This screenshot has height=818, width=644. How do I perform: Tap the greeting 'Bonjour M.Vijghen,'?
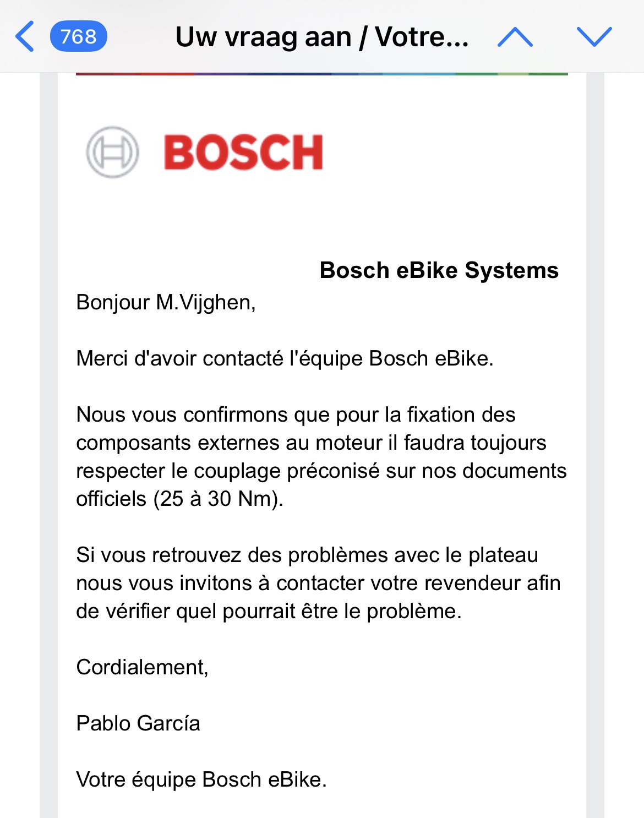(x=166, y=302)
